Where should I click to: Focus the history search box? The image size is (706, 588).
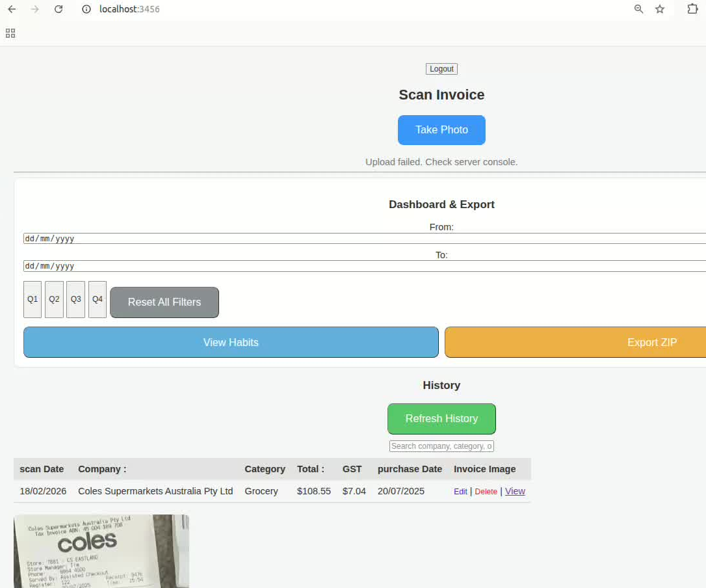click(x=441, y=446)
